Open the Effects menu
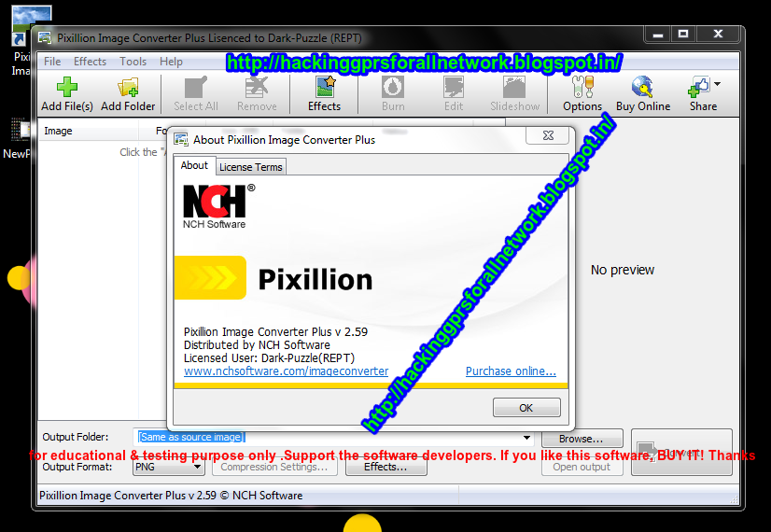 [x=90, y=62]
